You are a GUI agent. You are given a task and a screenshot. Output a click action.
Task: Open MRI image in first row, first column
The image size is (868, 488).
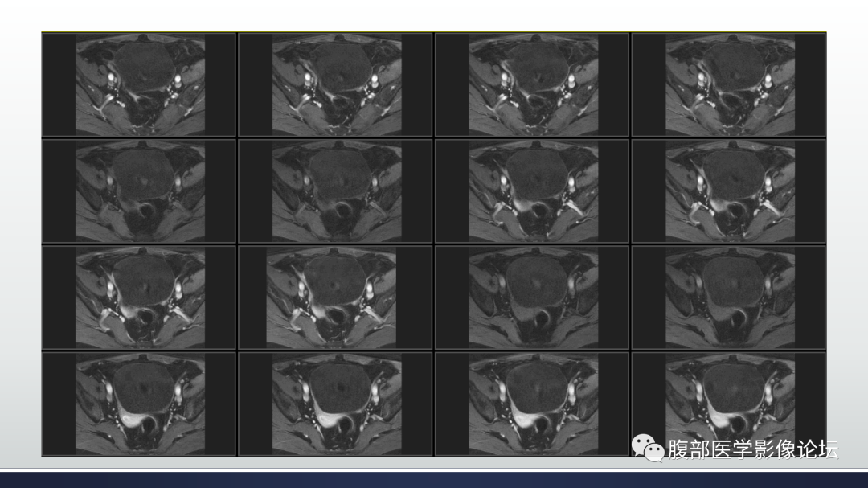139,84
